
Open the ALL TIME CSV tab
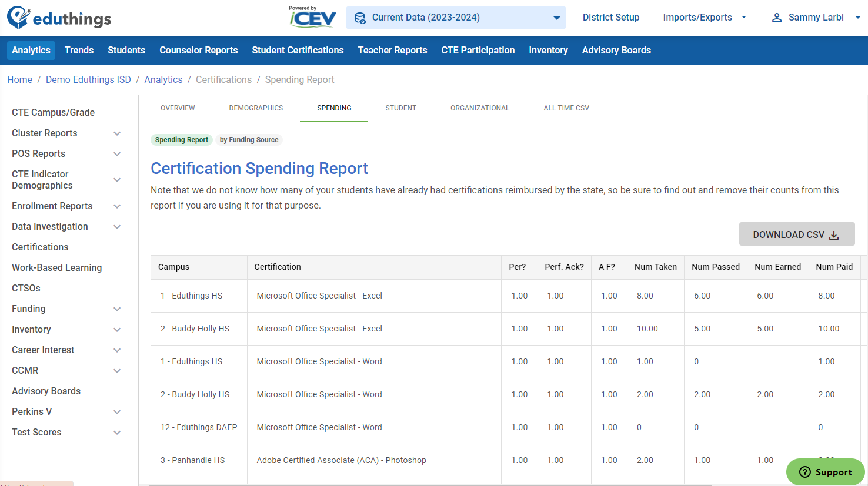(x=566, y=108)
